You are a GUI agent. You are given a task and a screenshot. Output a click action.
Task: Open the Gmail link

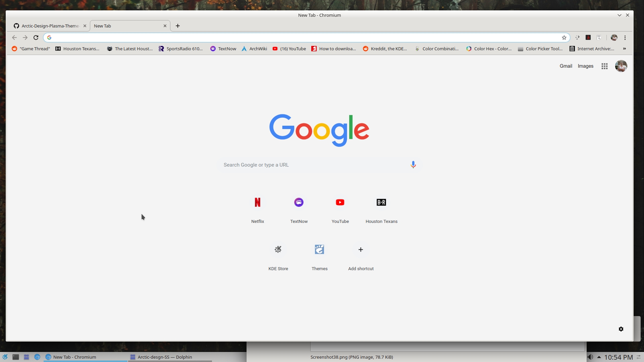566,66
